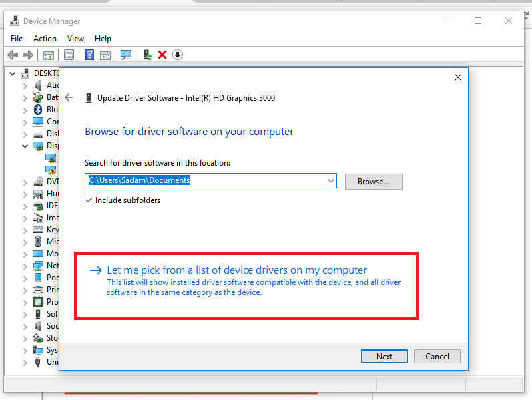Click the Human Interface Devices icon
The width and height of the screenshot is (532, 400).
click(38, 194)
